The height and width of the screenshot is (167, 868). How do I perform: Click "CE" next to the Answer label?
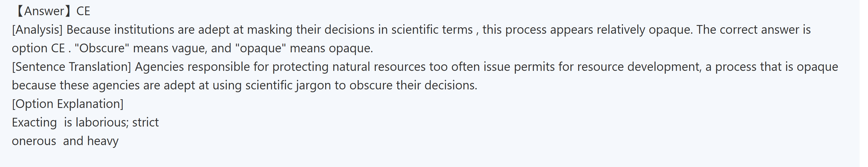pyautogui.click(x=83, y=12)
